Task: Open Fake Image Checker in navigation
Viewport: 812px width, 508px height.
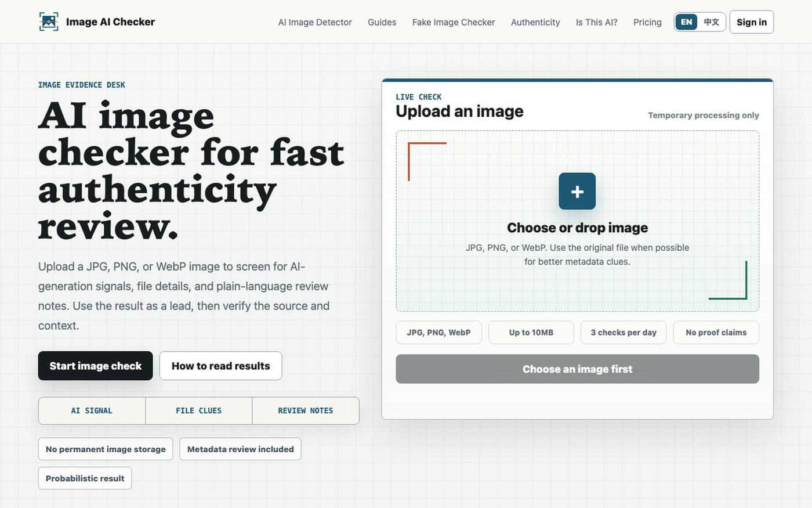Action: click(x=454, y=22)
